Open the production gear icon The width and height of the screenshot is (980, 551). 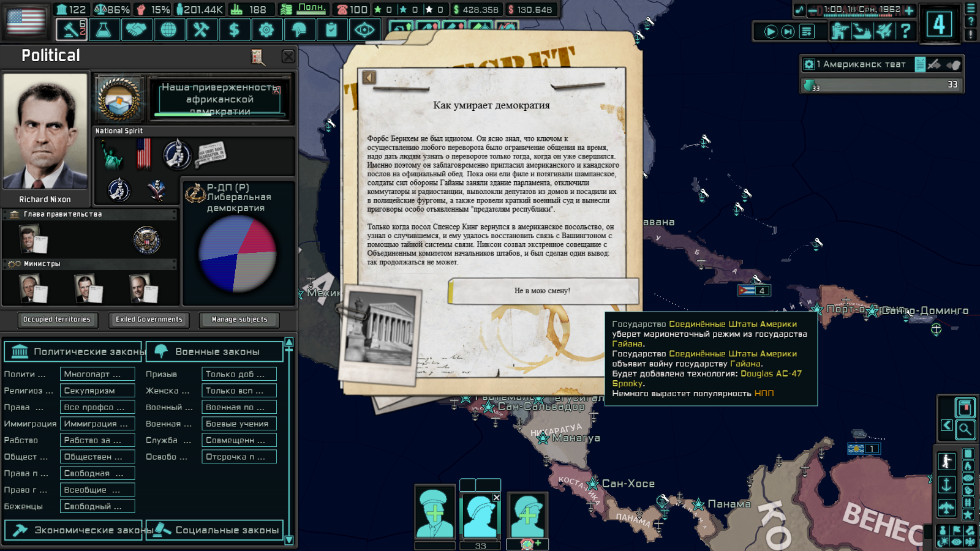266,29
